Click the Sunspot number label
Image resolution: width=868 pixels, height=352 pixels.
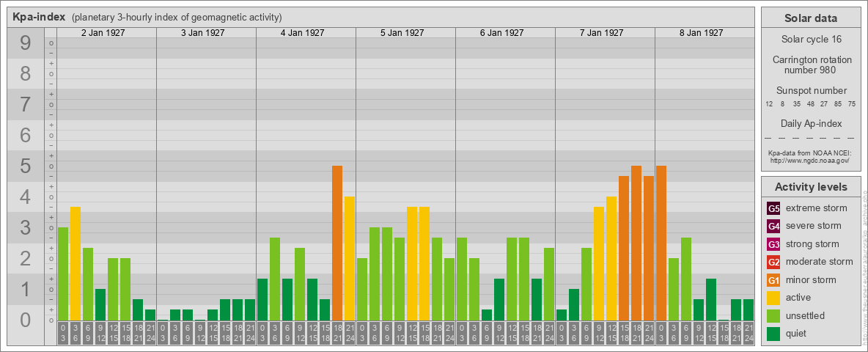point(810,90)
